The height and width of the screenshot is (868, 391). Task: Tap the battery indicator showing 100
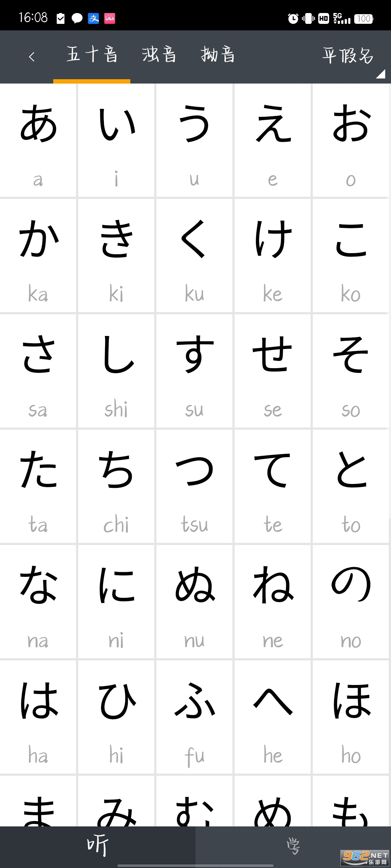[x=364, y=18]
